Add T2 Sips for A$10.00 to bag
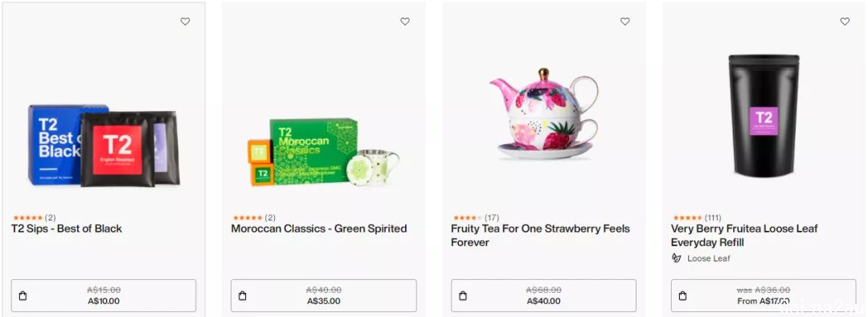This screenshot has height=317, width=868. [x=104, y=295]
